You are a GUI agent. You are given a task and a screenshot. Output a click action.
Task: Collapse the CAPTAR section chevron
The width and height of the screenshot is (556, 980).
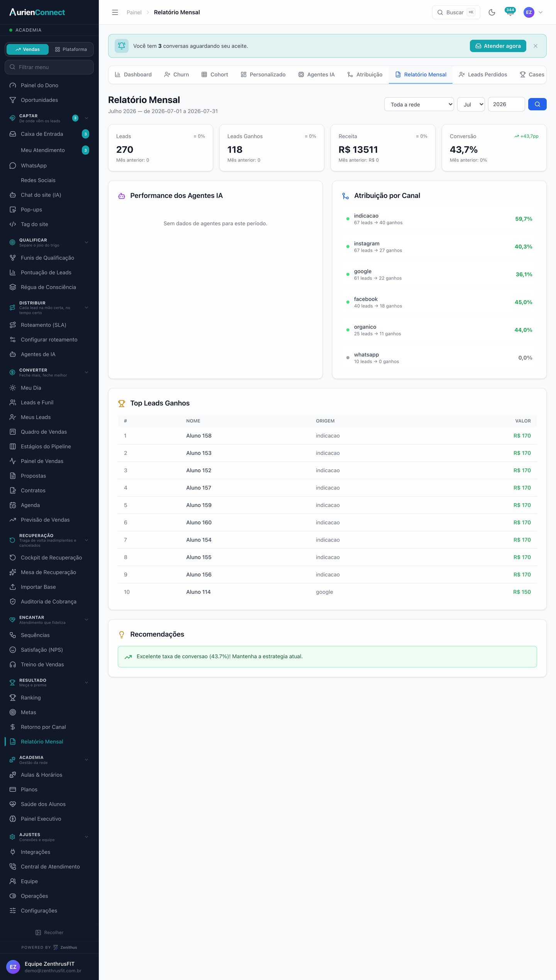86,118
